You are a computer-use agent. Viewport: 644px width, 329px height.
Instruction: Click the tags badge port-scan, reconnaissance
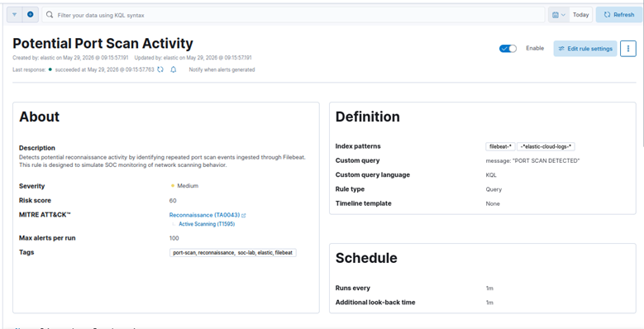tap(232, 253)
